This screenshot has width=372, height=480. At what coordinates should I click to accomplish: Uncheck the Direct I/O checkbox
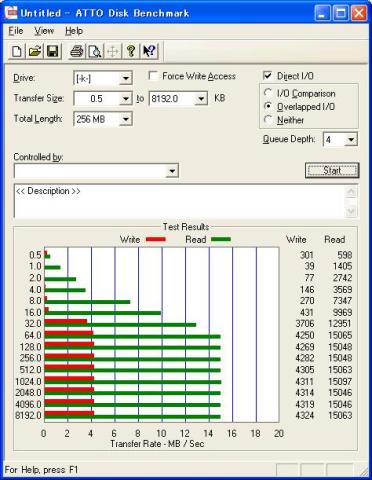click(268, 75)
